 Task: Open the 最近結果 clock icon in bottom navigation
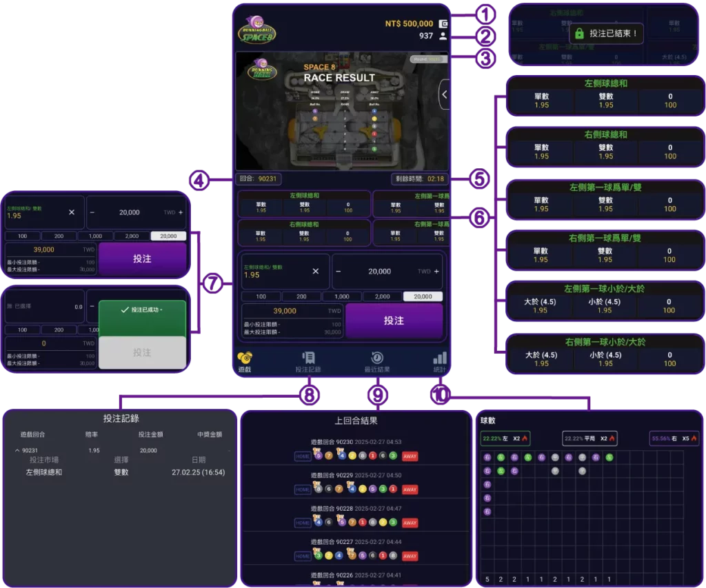coord(377,358)
